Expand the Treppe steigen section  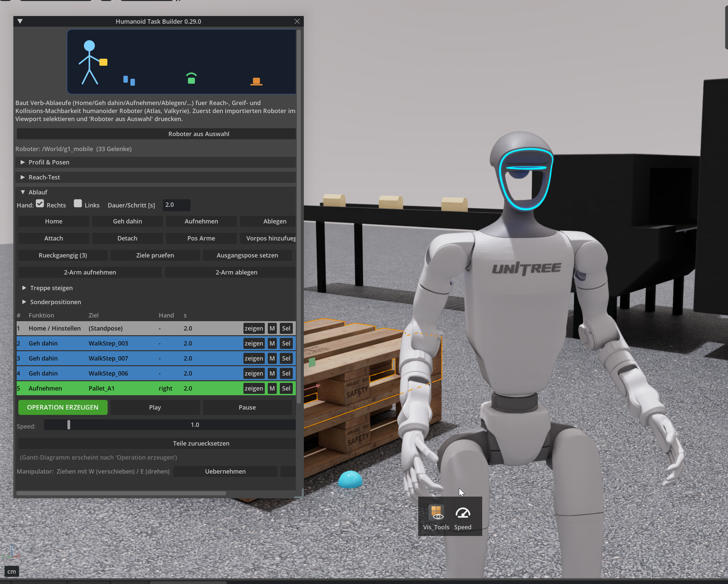tap(24, 288)
